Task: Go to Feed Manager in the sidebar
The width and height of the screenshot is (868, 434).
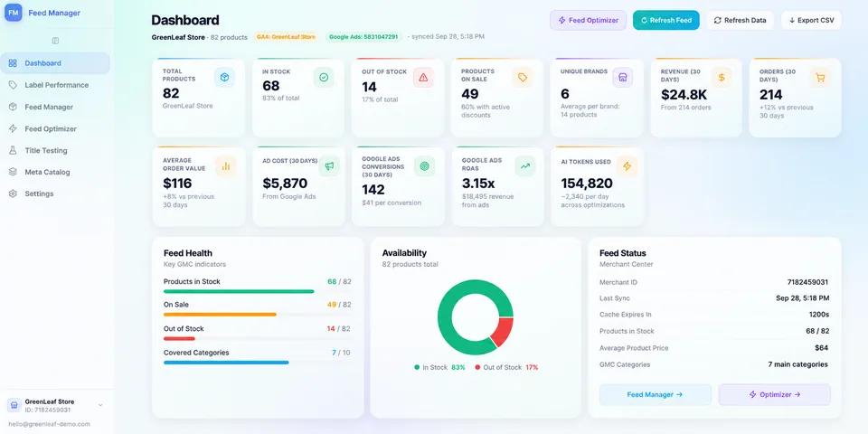Action: click(55, 107)
